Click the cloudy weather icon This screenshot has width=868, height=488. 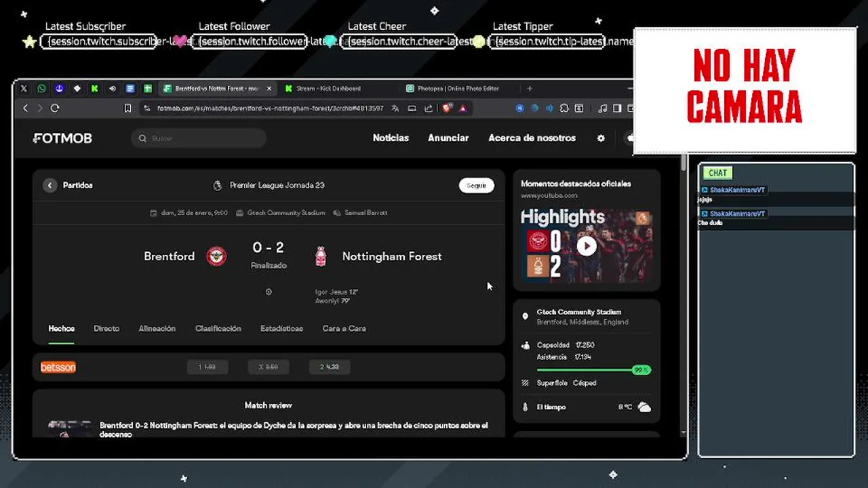[x=644, y=407]
